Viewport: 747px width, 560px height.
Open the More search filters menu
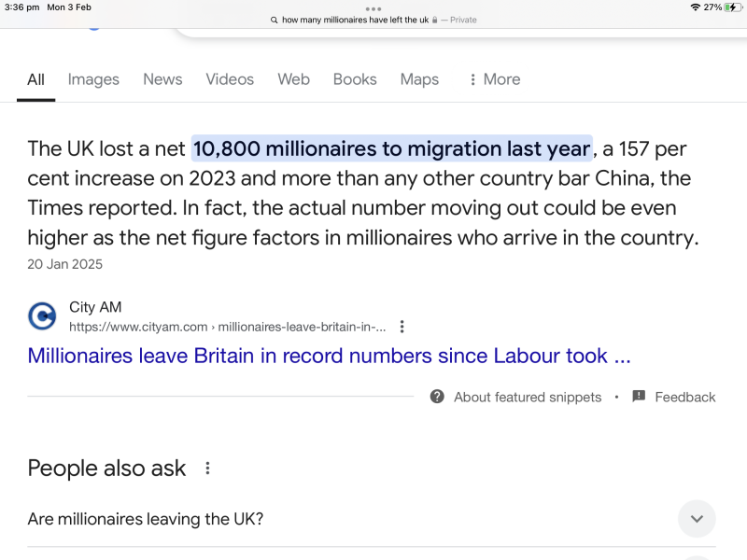tap(494, 79)
